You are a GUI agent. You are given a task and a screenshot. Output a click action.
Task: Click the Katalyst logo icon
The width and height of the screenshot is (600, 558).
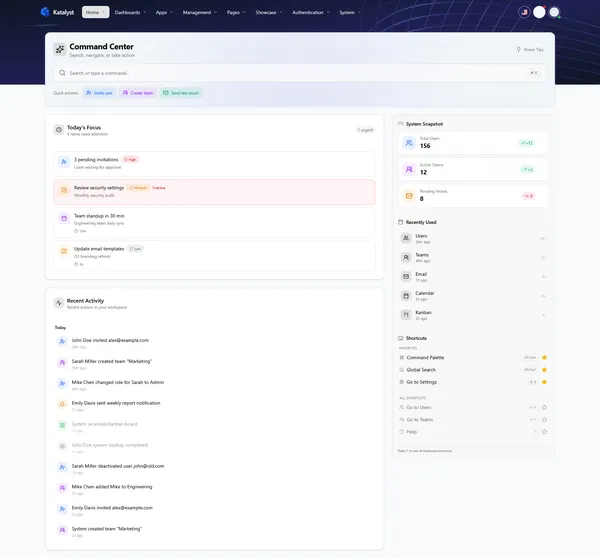click(x=45, y=12)
